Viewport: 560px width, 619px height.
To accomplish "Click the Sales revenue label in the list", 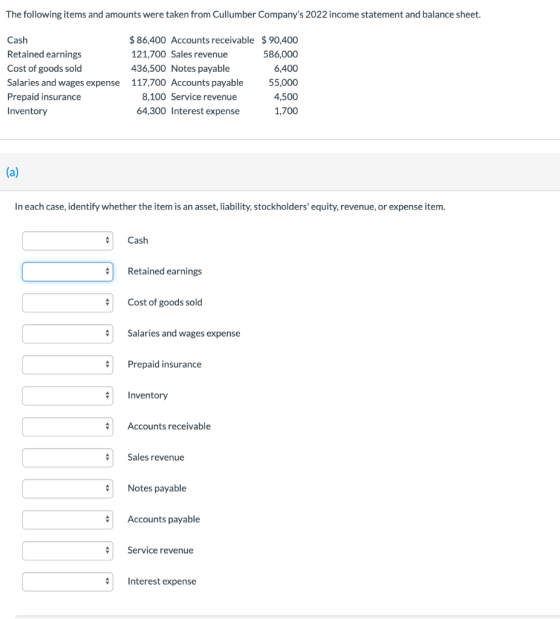I will [x=156, y=457].
